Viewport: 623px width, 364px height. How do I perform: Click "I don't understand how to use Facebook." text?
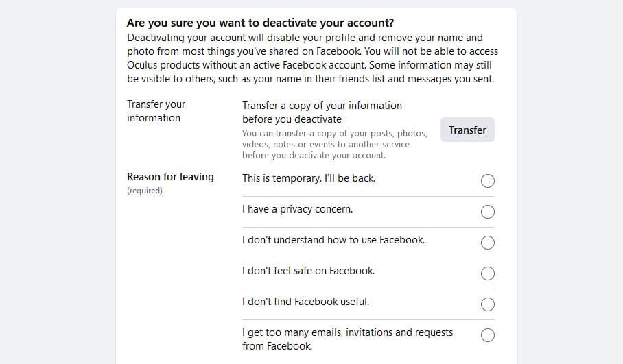(x=333, y=240)
